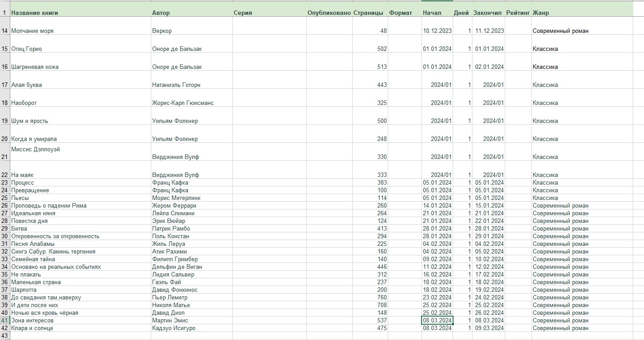644x340 pixels.
Task: Select row 21 via its row number
Action: click(x=5, y=152)
